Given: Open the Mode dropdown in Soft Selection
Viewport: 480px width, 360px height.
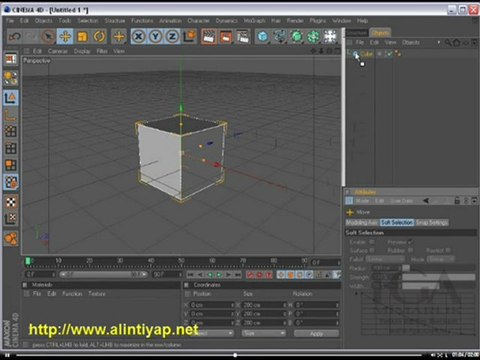Looking at the screenshot, I should tap(441, 259).
